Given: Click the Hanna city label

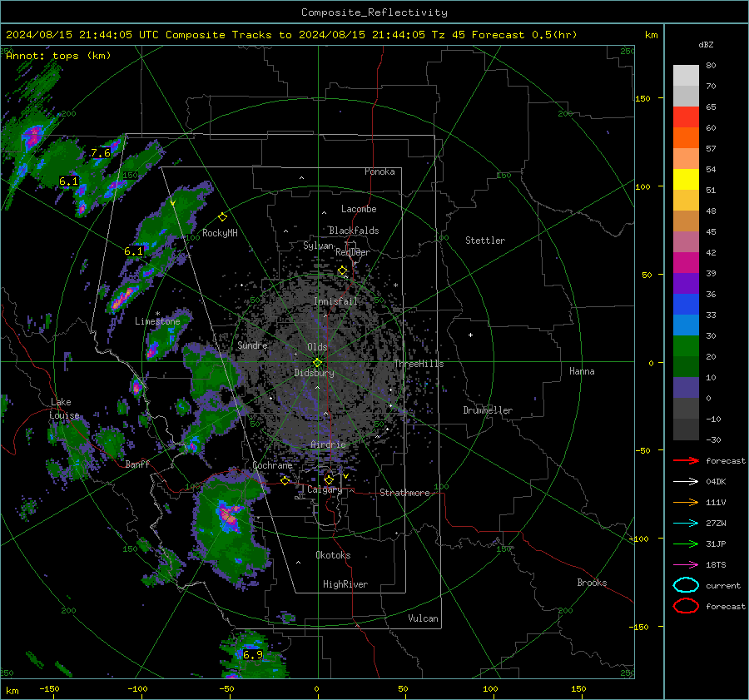Looking at the screenshot, I should tap(582, 371).
